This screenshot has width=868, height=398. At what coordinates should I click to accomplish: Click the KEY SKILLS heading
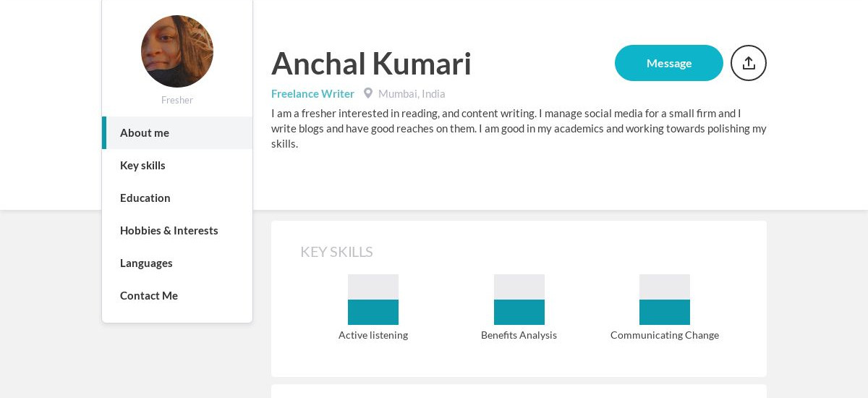[x=336, y=252]
